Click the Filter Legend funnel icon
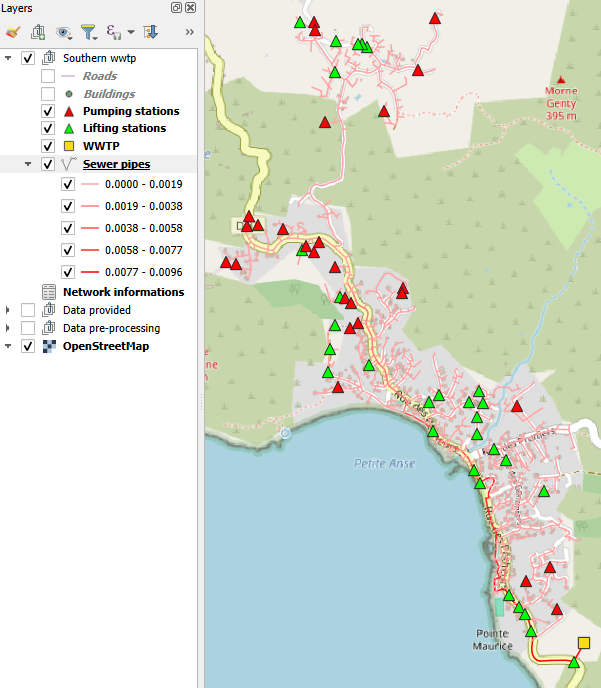601x688 pixels. click(x=88, y=32)
